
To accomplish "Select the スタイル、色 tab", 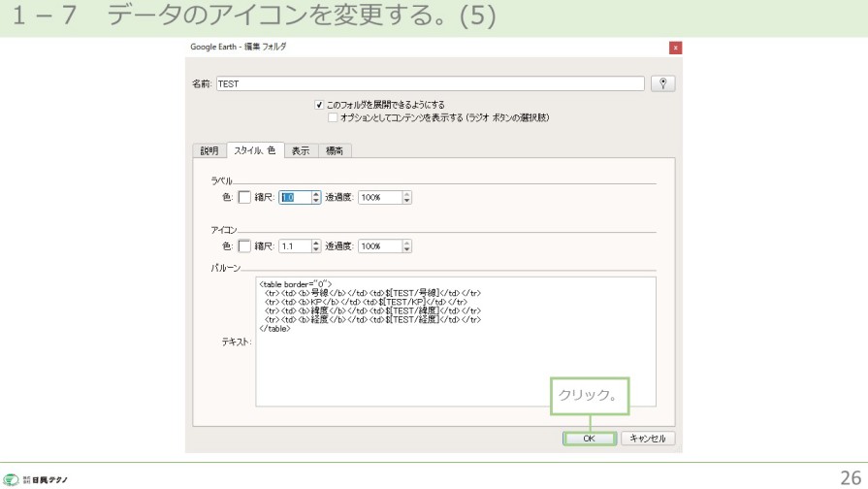I will point(255,150).
